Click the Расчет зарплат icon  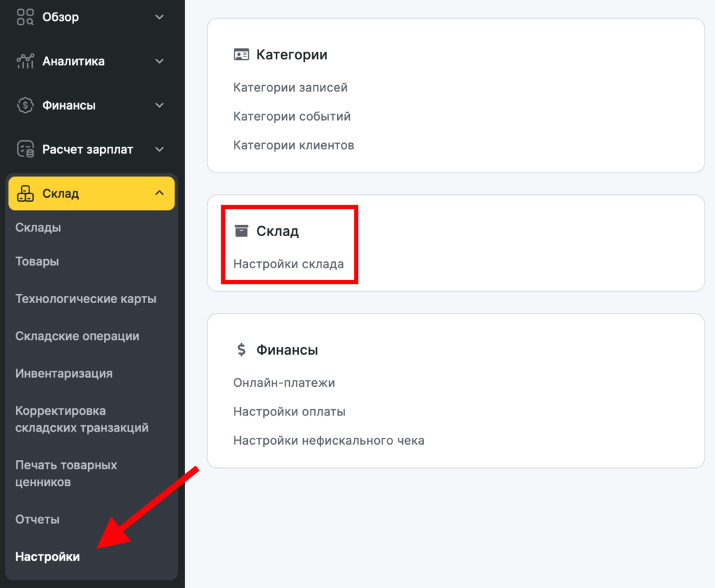[x=25, y=149]
